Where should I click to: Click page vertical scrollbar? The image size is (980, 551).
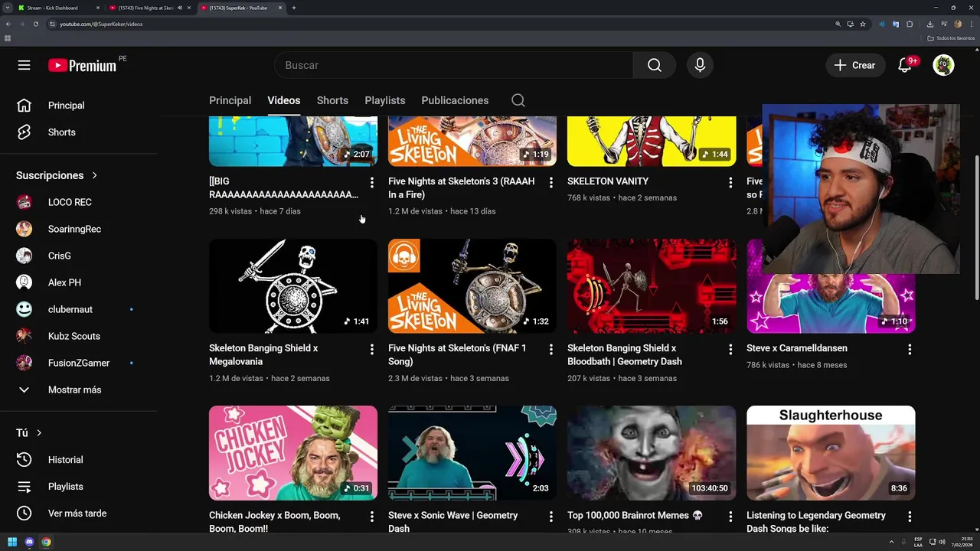[x=976, y=228]
